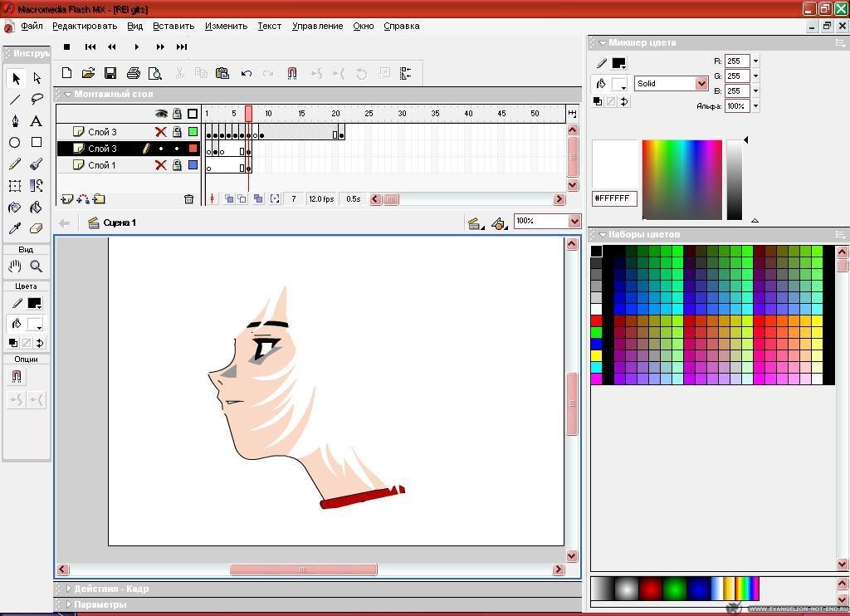850x616 pixels.
Task: Click the Сцена 1 scene label
Action: pyautogui.click(x=120, y=222)
